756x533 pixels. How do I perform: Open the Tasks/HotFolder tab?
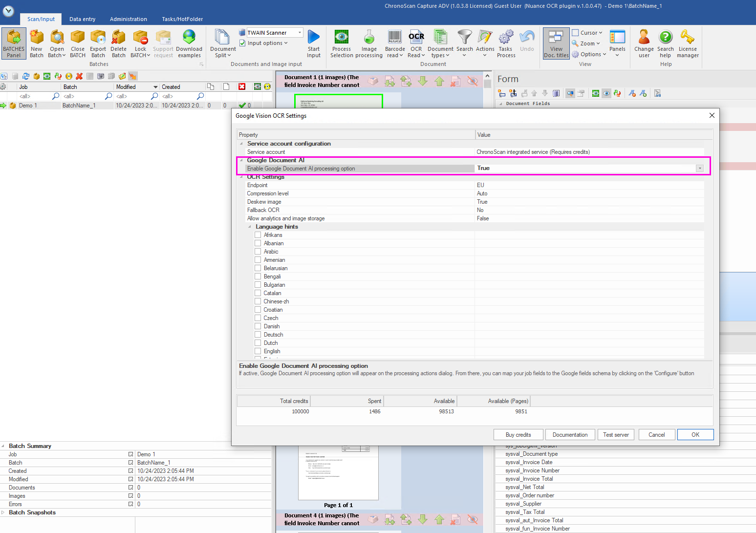pyautogui.click(x=182, y=19)
